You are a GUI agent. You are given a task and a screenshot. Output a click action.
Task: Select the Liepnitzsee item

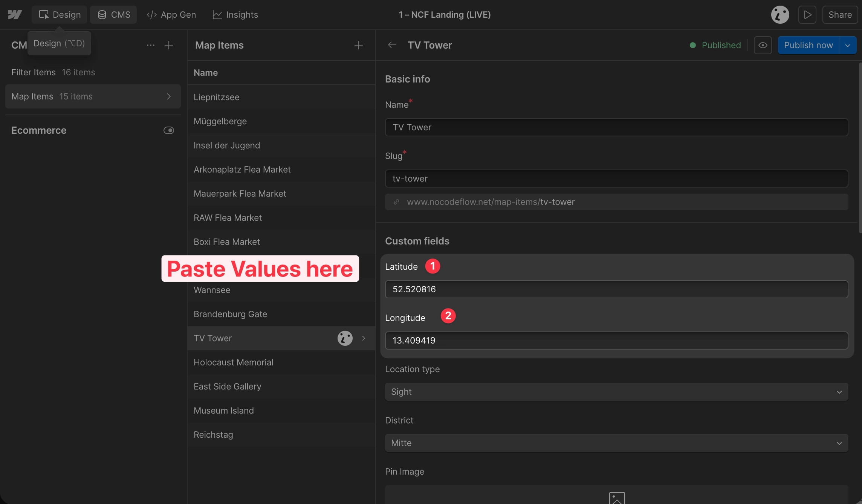pyautogui.click(x=281, y=97)
